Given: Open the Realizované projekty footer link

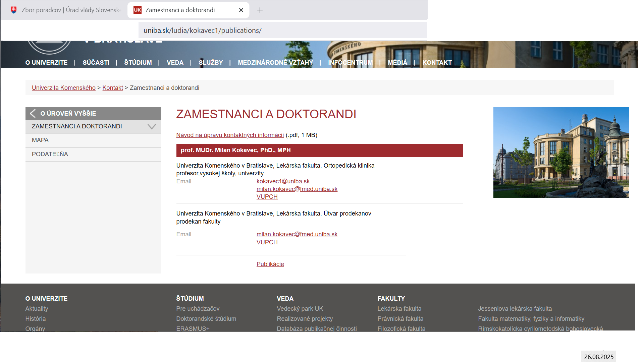Looking at the screenshot, I should point(305,319).
